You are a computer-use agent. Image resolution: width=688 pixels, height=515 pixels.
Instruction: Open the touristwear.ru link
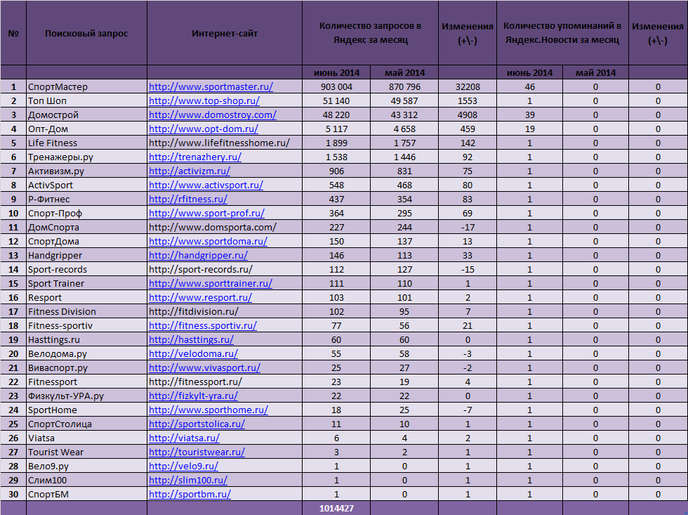(x=197, y=452)
